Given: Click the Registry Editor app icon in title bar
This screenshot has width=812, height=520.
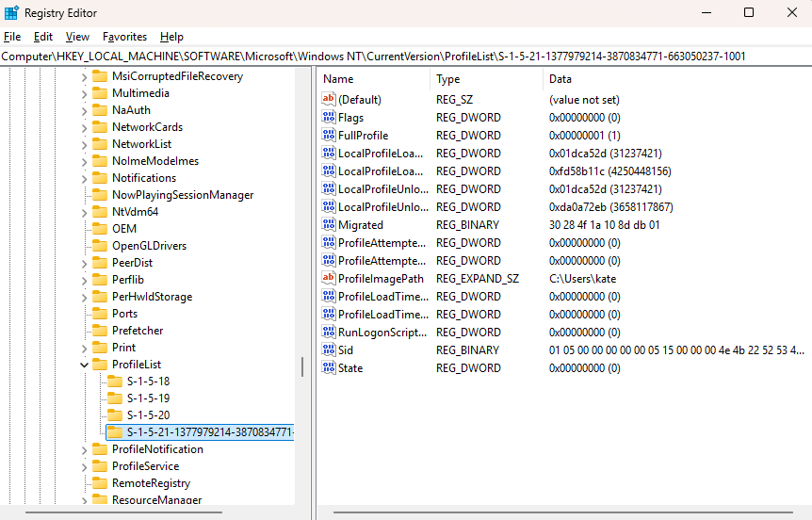Looking at the screenshot, I should tap(11, 12).
